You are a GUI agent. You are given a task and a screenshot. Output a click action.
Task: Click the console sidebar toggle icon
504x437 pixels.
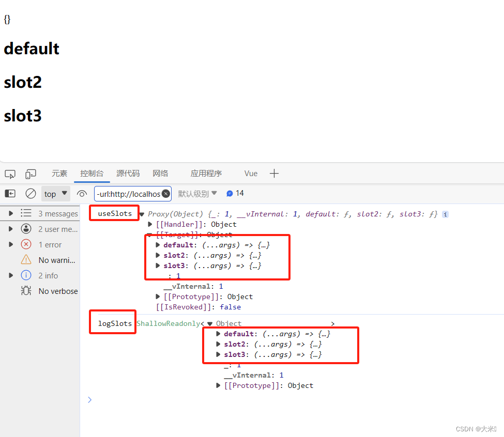click(10, 193)
